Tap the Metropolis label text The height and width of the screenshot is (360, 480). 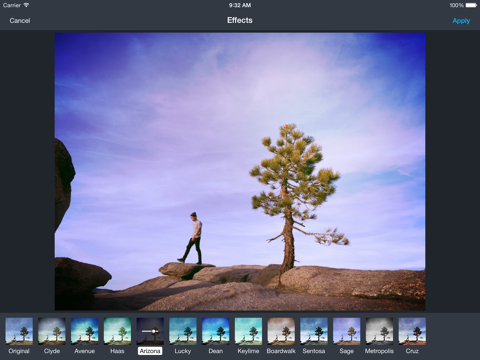(379, 351)
